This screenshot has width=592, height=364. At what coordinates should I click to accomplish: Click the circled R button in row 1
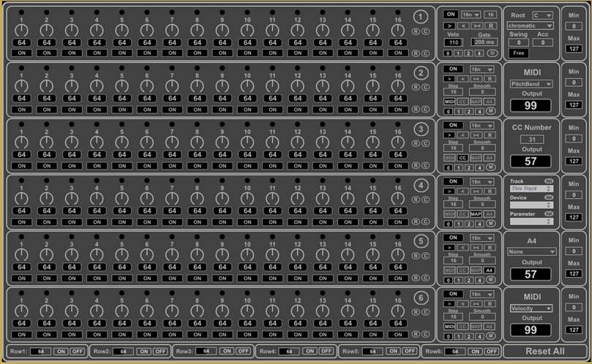(x=416, y=31)
